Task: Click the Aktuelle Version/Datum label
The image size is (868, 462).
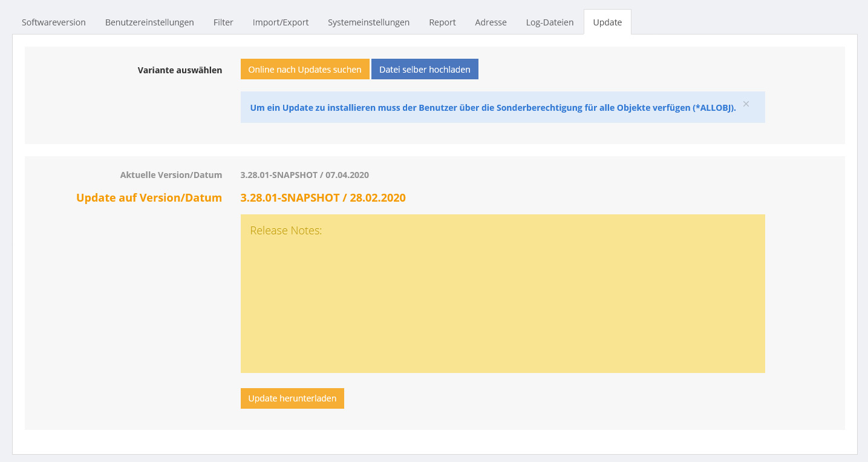Action: (171, 175)
